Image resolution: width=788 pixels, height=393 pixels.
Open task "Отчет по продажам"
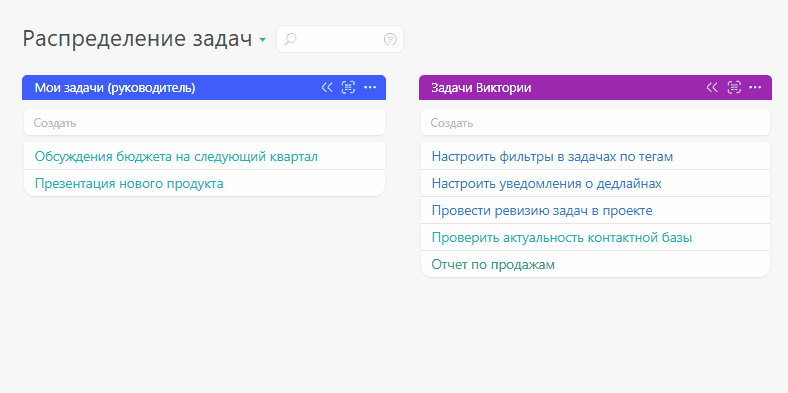tap(493, 264)
